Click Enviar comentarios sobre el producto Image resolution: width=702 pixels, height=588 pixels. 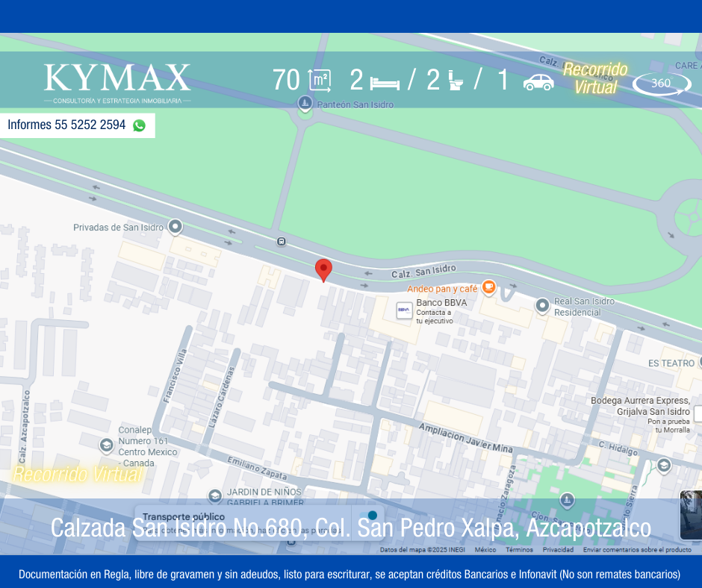click(637, 549)
